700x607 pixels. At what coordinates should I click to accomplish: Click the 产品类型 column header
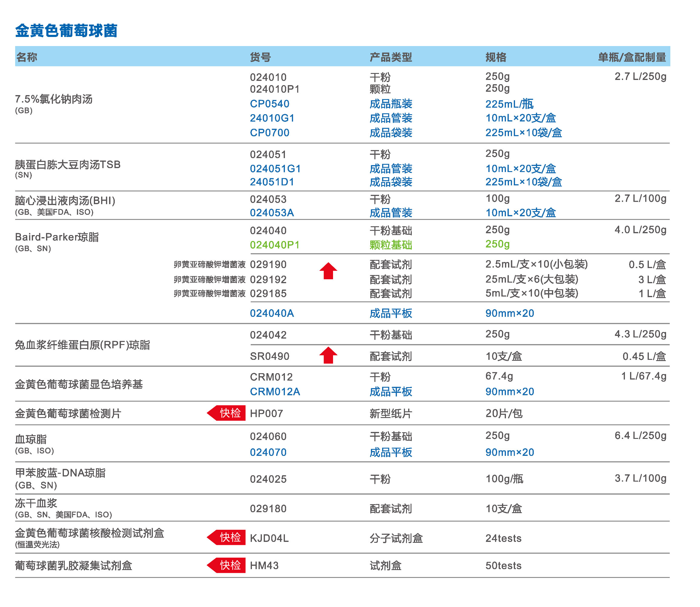(391, 57)
